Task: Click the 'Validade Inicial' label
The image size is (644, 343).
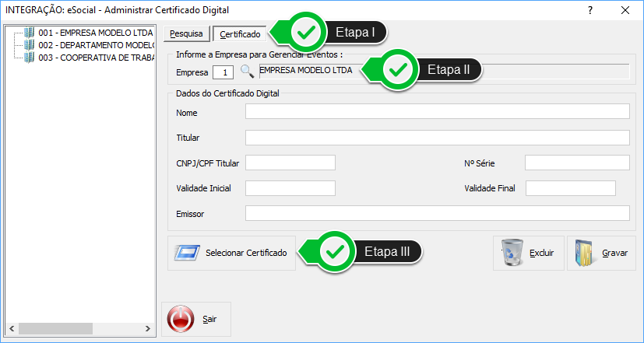Action: [203, 188]
